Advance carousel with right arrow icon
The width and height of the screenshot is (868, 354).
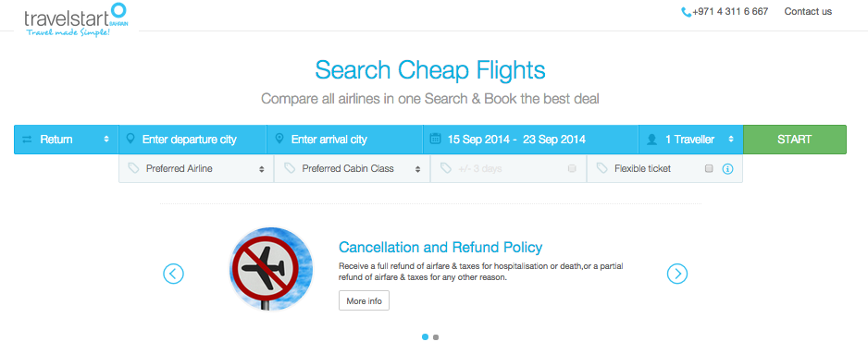677,274
